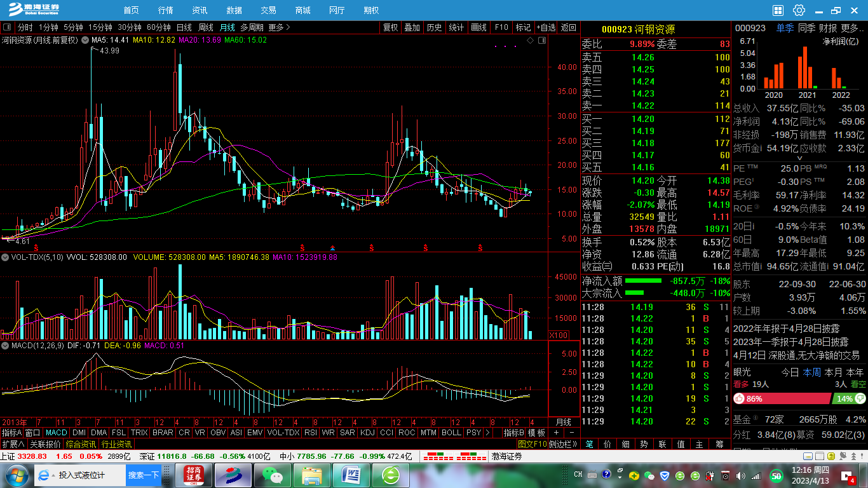Click red thumbs-up 看多 icon
868x488 pixels.
(739, 398)
